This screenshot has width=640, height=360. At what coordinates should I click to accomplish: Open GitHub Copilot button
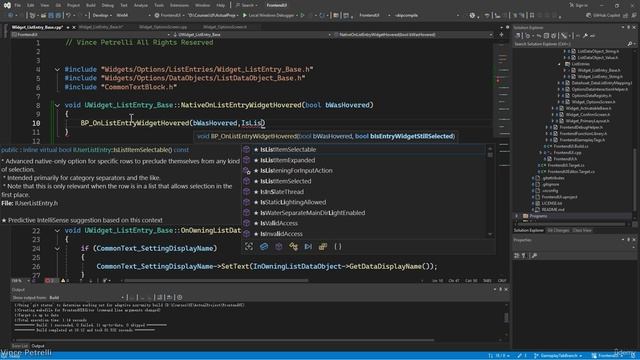click(x=603, y=16)
